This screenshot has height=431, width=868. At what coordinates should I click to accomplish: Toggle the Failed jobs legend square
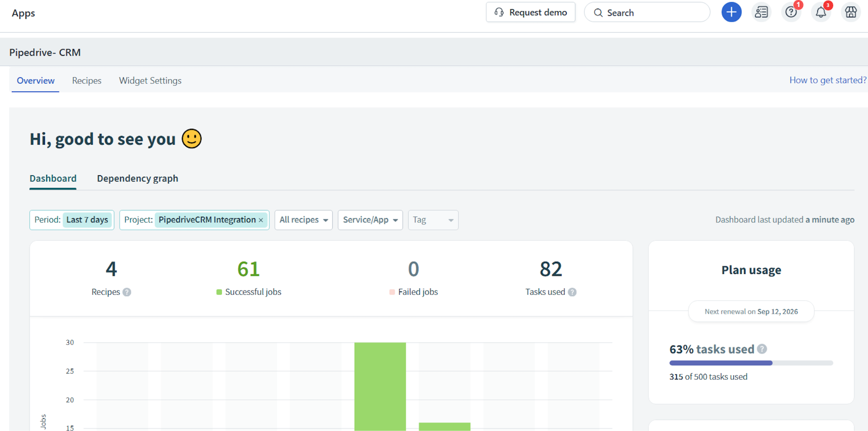click(392, 292)
